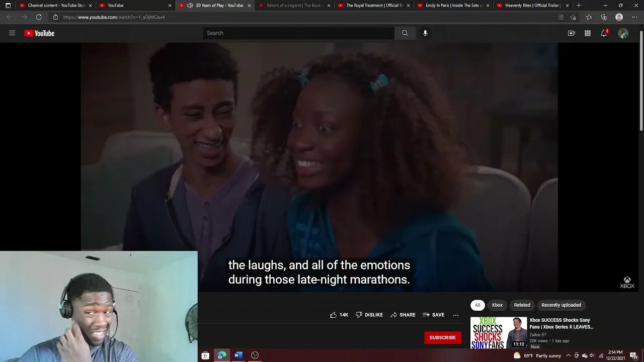Screen dimensions: 644x362
Task: Reload the current page
Action: (x=39, y=17)
